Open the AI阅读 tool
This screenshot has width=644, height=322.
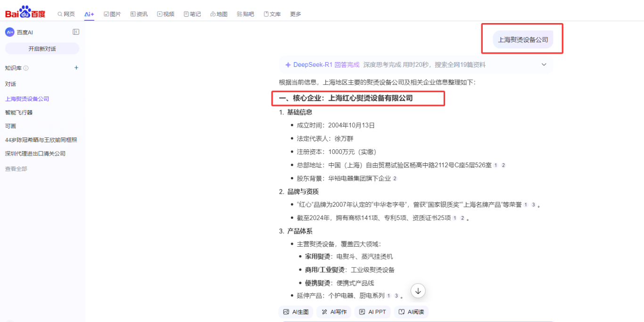[411, 312]
